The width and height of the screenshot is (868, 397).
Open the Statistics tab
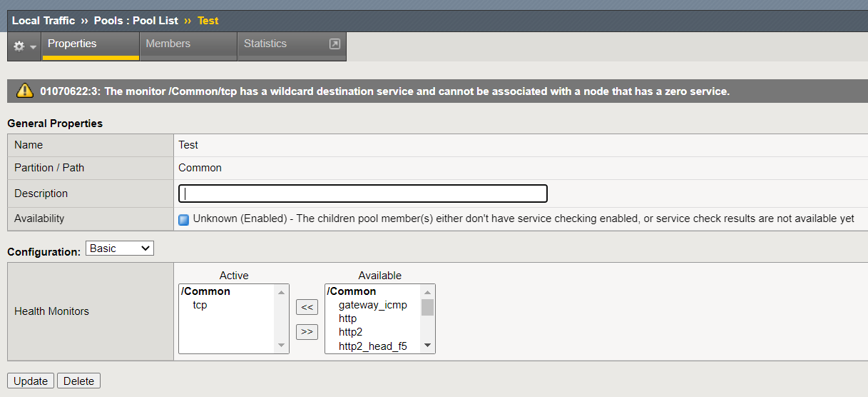click(x=265, y=44)
